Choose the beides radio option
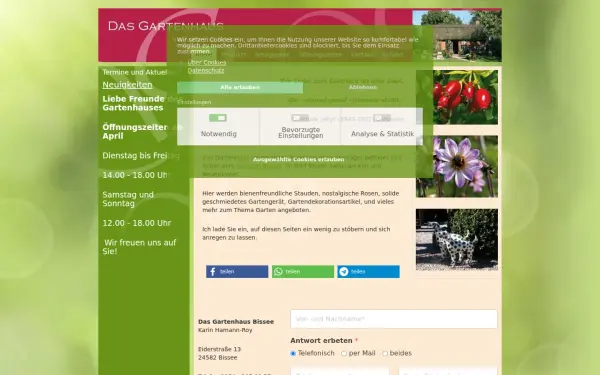 pyautogui.click(x=385, y=354)
